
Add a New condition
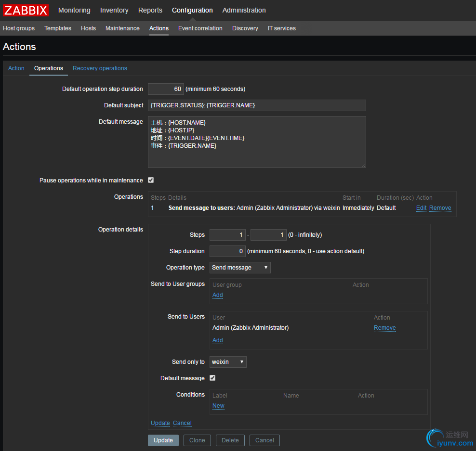point(218,405)
